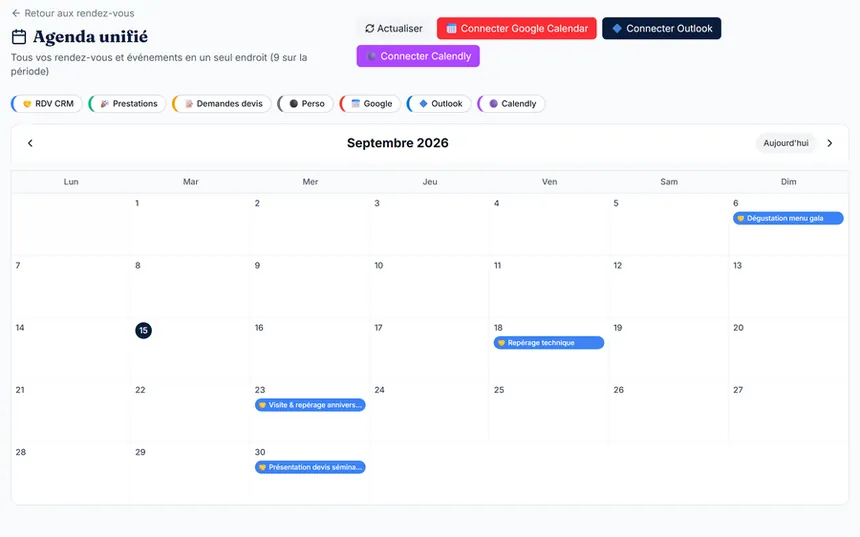Click the back arrow beside Retour aux rendez-vous

click(x=16, y=13)
